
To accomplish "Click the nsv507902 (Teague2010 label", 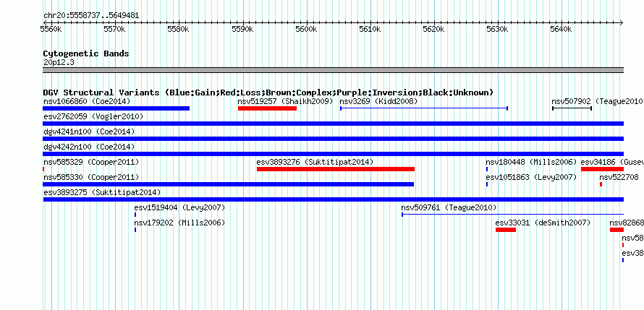I will [x=597, y=101].
